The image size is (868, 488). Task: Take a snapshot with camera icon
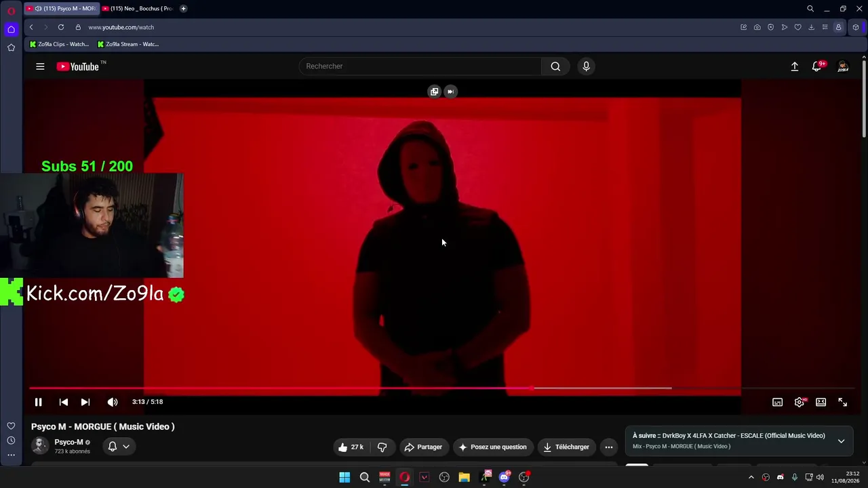tap(757, 27)
